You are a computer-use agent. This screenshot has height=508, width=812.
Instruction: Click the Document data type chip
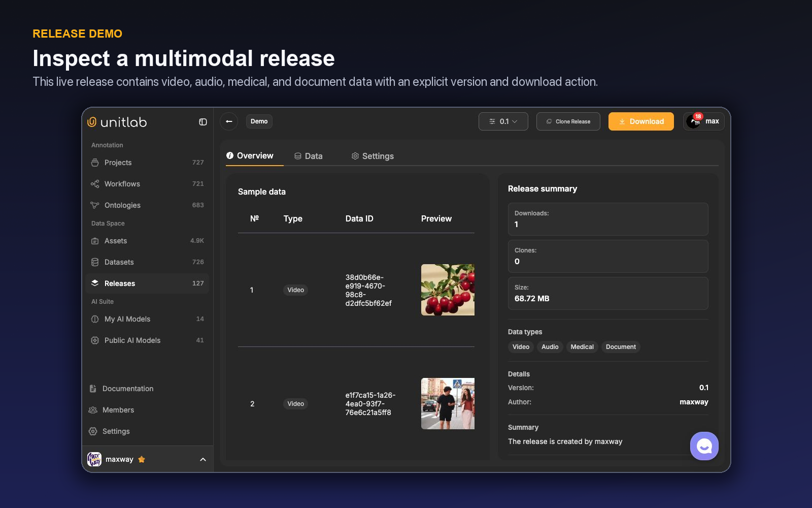click(x=621, y=347)
